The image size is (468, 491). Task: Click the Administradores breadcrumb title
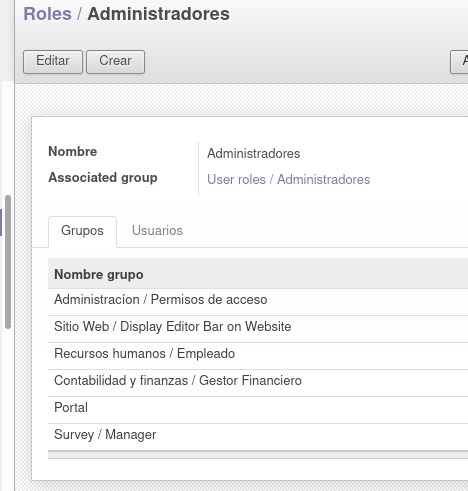click(158, 14)
